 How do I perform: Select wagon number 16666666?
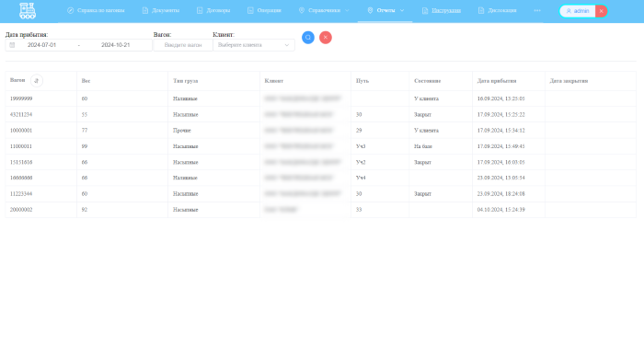coord(21,178)
